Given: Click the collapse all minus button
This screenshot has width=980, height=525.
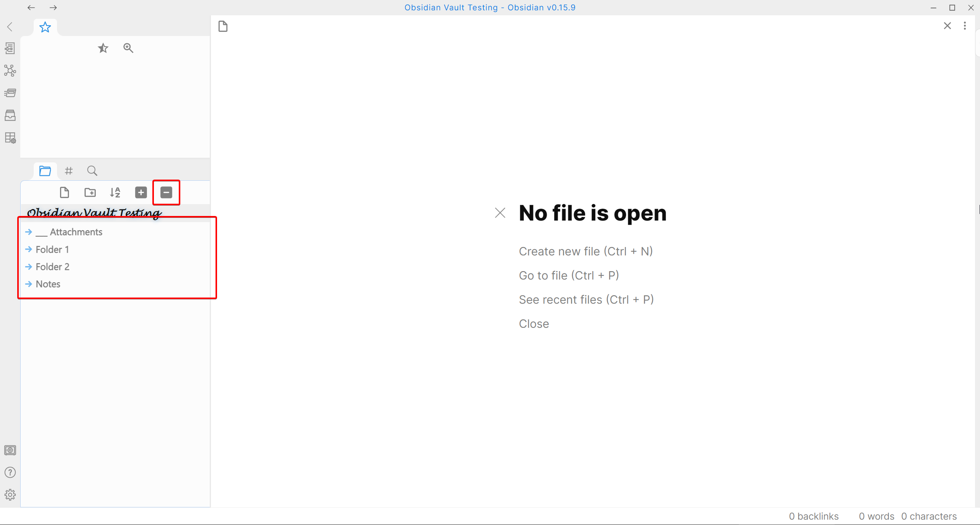Looking at the screenshot, I should [x=166, y=192].
